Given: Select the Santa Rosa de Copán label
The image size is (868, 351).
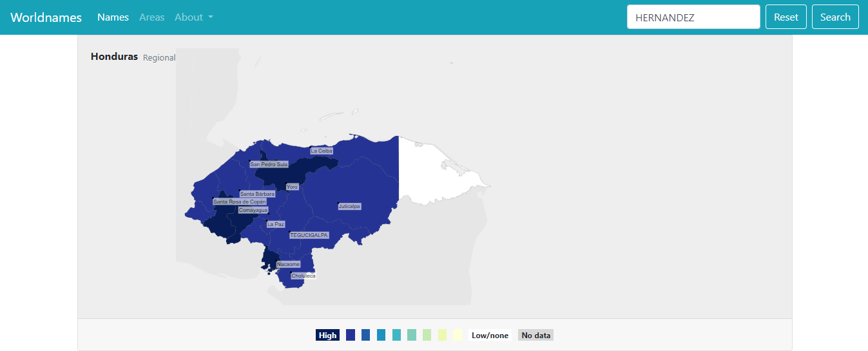Looking at the screenshot, I should pos(239,202).
